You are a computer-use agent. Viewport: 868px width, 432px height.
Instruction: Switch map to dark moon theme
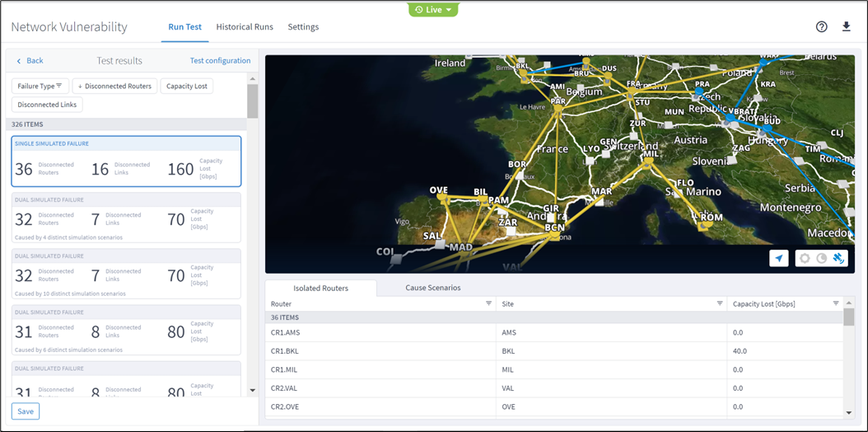click(x=822, y=258)
